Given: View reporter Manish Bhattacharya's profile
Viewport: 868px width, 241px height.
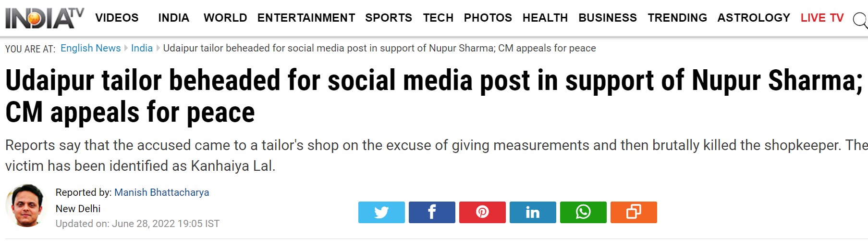Looking at the screenshot, I should (x=161, y=192).
